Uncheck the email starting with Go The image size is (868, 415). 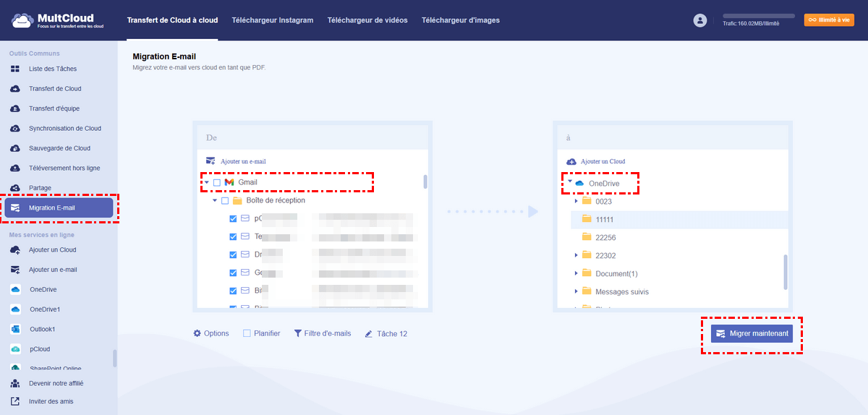point(233,273)
